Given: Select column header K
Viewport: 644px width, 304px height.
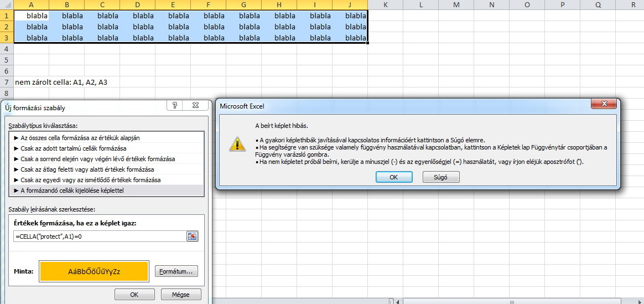Looking at the screenshot, I should (385, 5).
